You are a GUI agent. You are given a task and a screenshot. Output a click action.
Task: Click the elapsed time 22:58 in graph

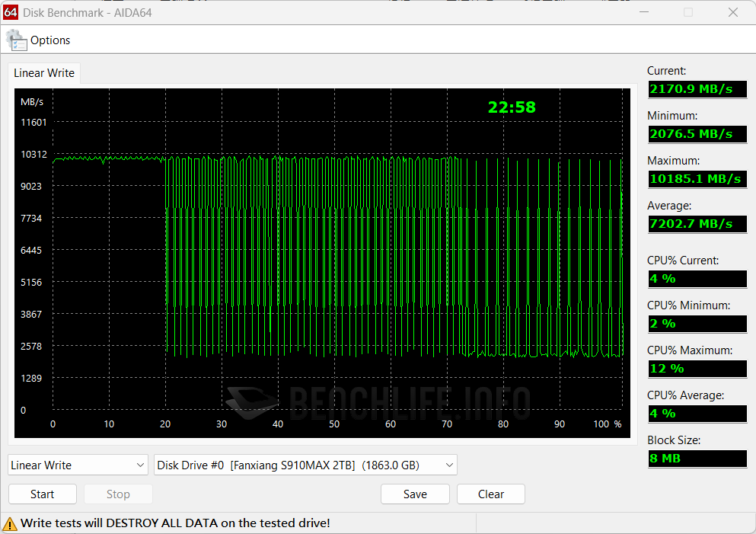click(x=512, y=107)
